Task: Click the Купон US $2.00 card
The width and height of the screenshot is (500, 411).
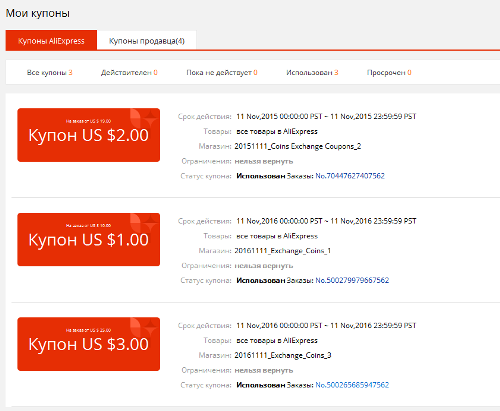Action: tap(89, 135)
